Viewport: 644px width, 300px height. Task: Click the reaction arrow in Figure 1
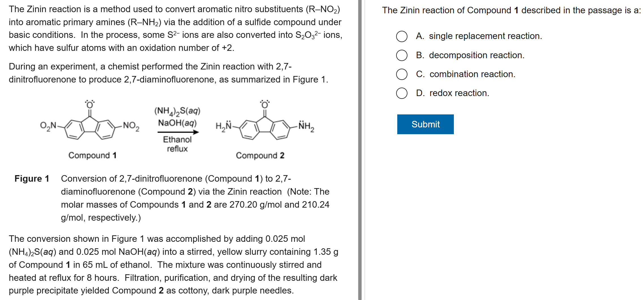point(178,132)
